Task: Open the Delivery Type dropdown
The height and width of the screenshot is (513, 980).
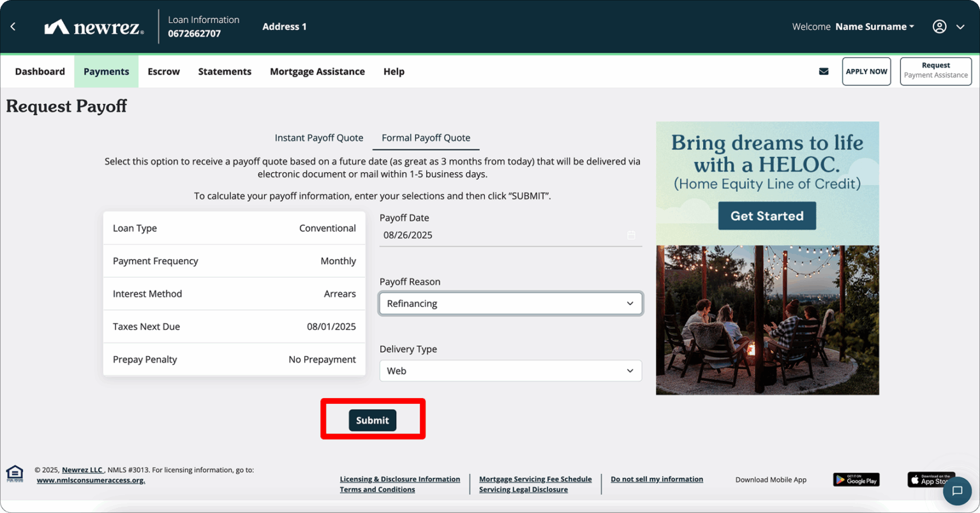Action: pos(510,371)
